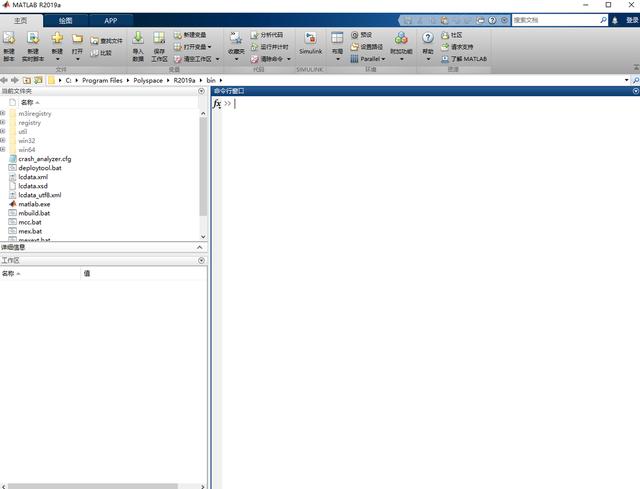Click the Clear Workspace icon

tap(178, 59)
